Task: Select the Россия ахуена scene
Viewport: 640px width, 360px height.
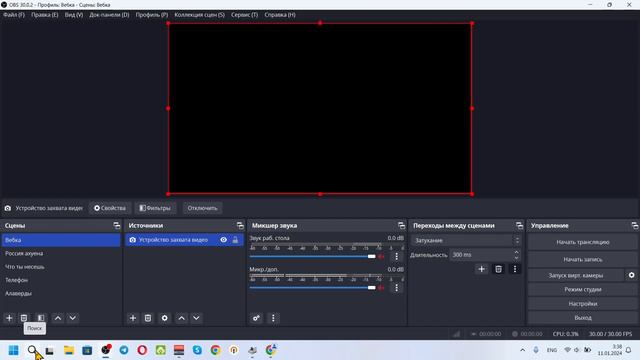Action: pyautogui.click(x=61, y=253)
